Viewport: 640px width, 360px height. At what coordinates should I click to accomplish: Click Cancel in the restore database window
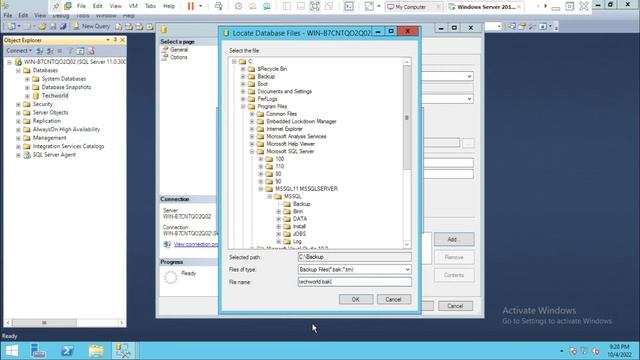(x=455, y=306)
